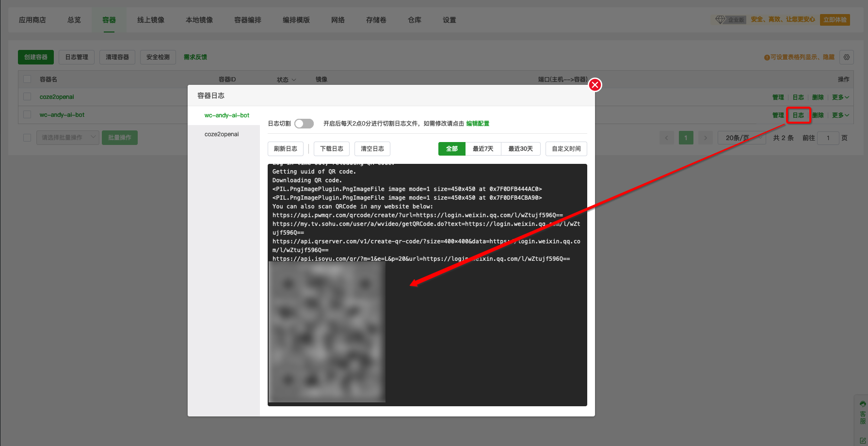
Task: Click the 立即体验 button
Action: coord(835,20)
